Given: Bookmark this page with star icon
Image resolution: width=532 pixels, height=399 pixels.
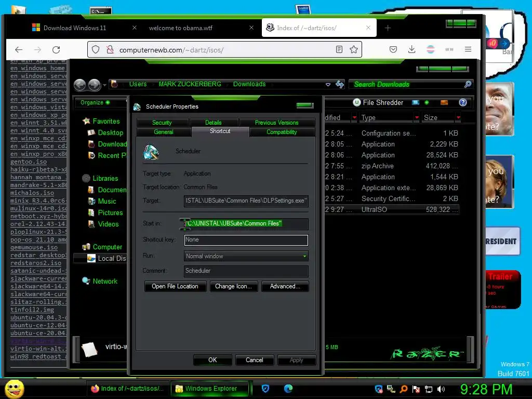Looking at the screenshot, I should 353,49.
